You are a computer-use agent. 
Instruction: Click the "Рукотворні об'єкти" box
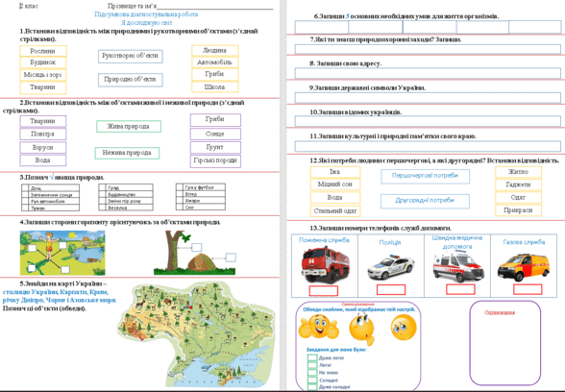pyautogui.click(x=131, y=56)
